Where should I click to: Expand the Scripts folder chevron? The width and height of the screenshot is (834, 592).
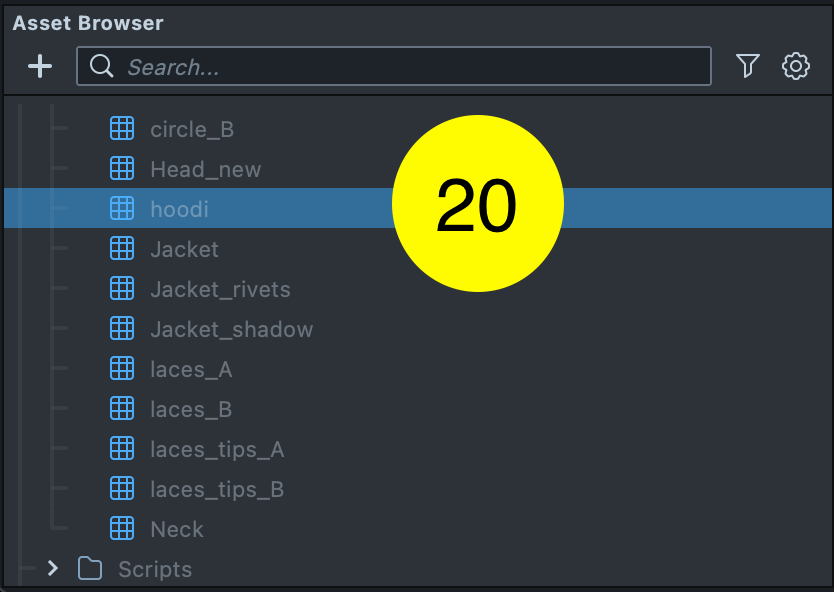pos(53,569)
